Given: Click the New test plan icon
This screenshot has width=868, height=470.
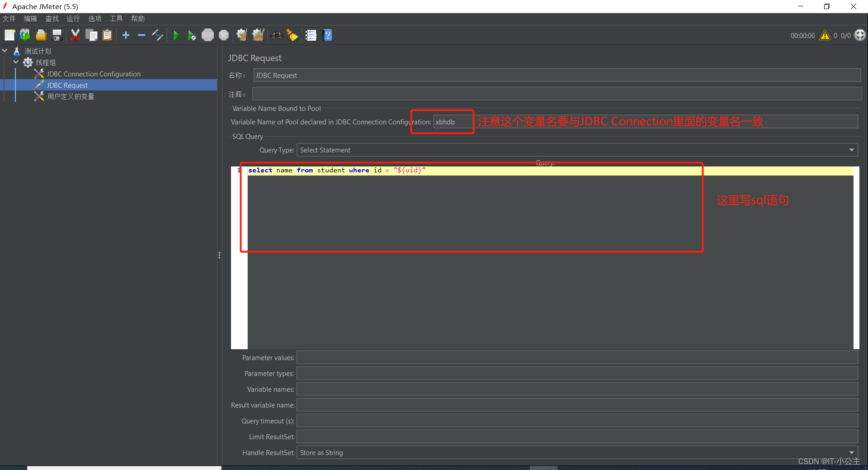Looking at the screenshot, I should (x=9, y=35).
